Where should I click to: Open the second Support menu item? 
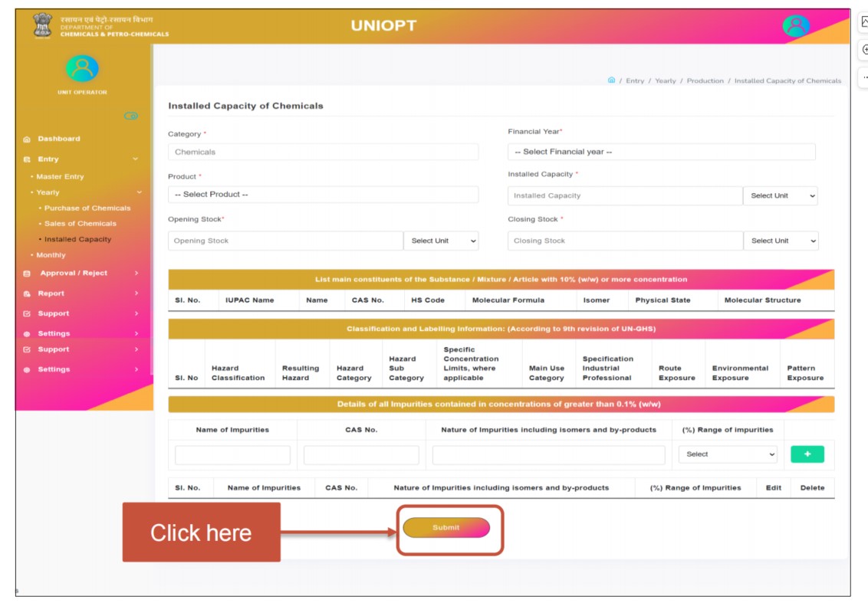pos(53,349)
